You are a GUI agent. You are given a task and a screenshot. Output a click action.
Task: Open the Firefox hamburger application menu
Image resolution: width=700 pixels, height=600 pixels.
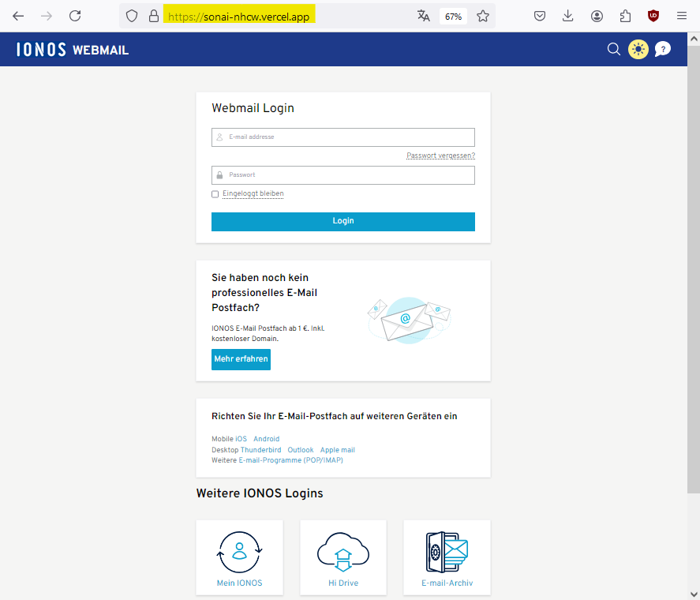(x=682, y=16)
